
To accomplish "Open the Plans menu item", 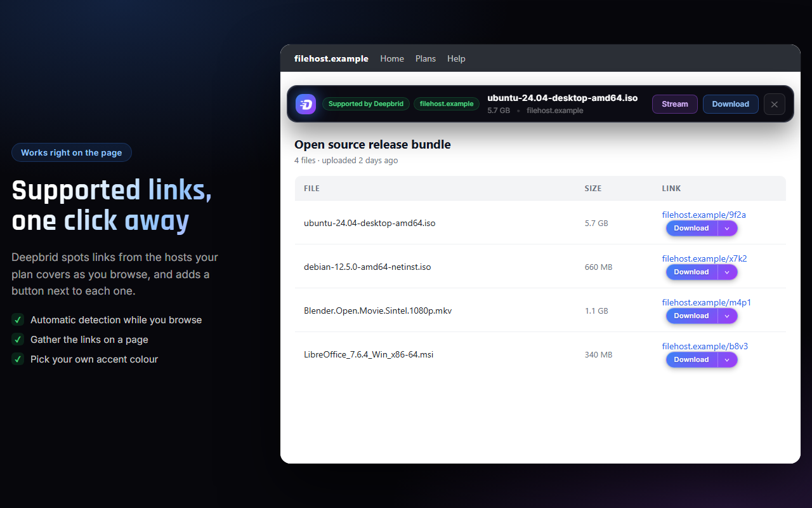I will (426, 58).
